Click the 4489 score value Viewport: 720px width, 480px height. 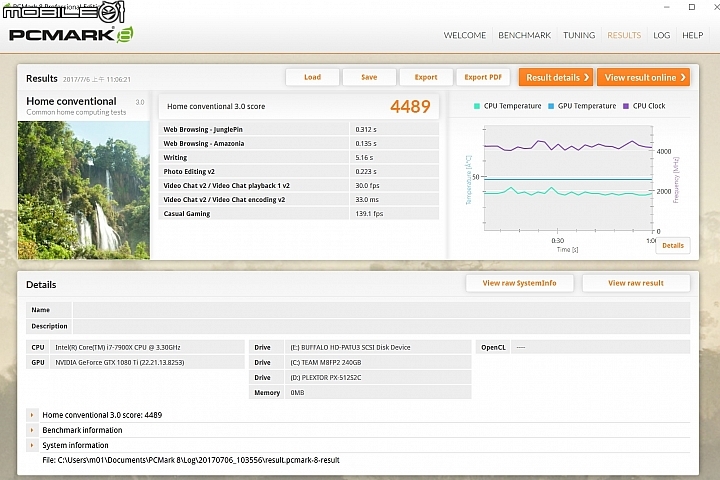(x=410, y=107)
